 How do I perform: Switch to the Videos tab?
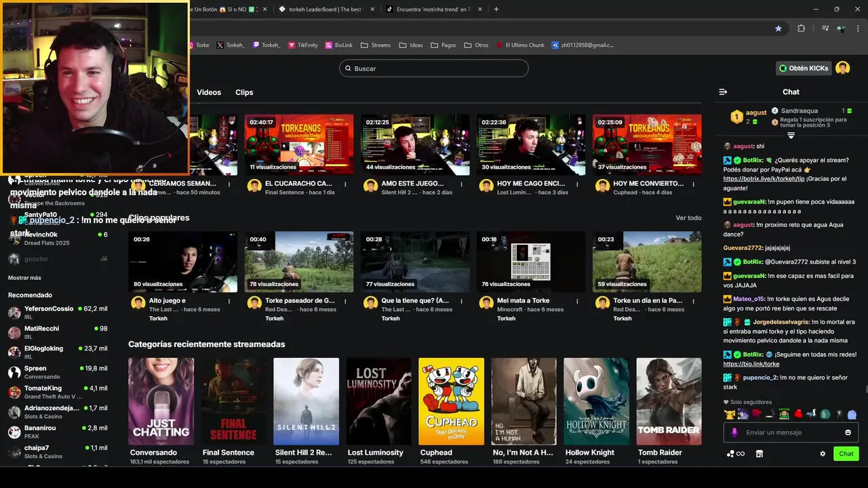(209, 92)
